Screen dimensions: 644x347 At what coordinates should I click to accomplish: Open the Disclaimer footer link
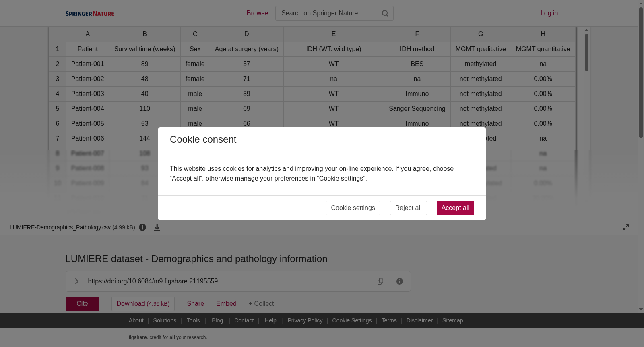pyautogui.click(x=419, y=320)
